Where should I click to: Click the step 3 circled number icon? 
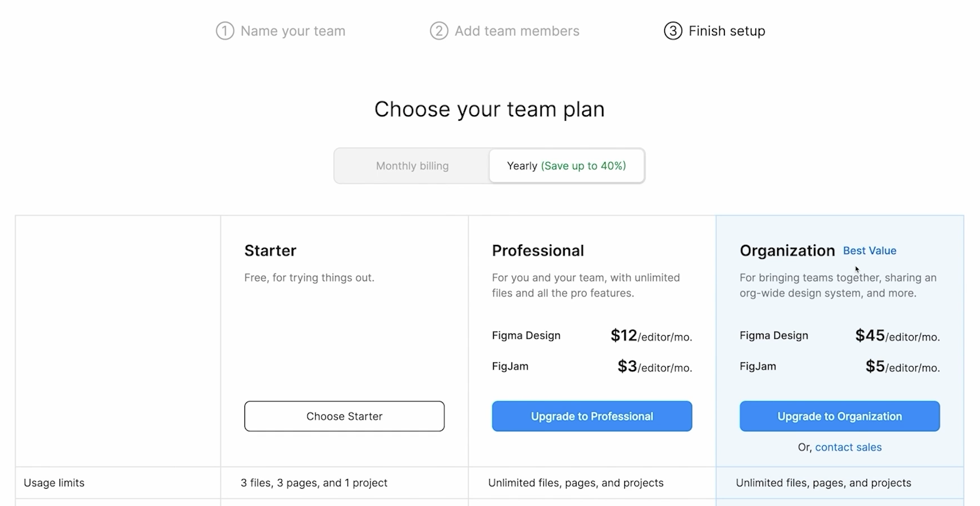click(x=673, y=31)
